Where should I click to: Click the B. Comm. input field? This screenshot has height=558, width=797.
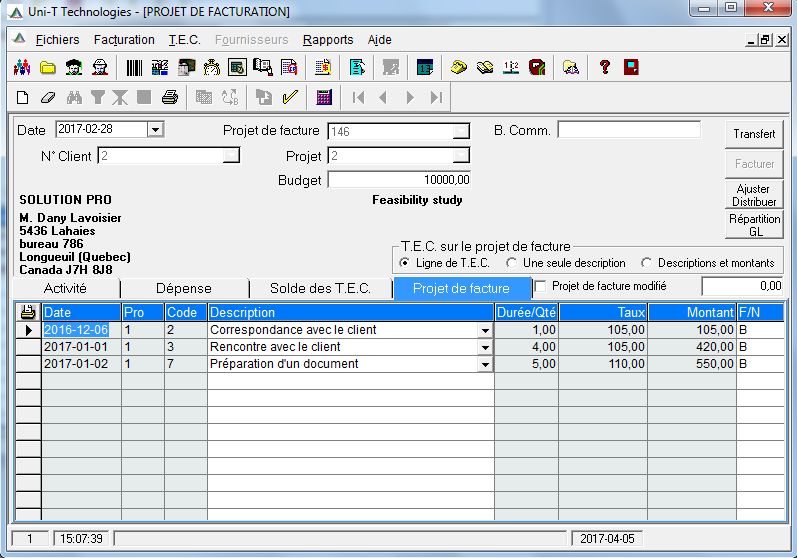(629, 130)
